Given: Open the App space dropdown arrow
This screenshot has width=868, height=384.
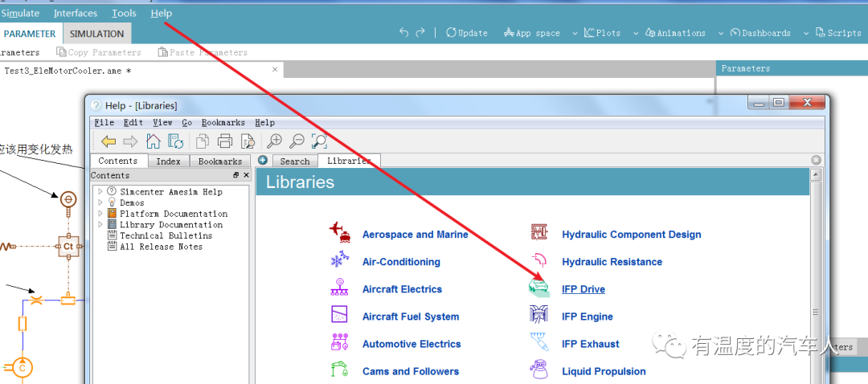Looking at the screenshot, I should pos(575,33).
